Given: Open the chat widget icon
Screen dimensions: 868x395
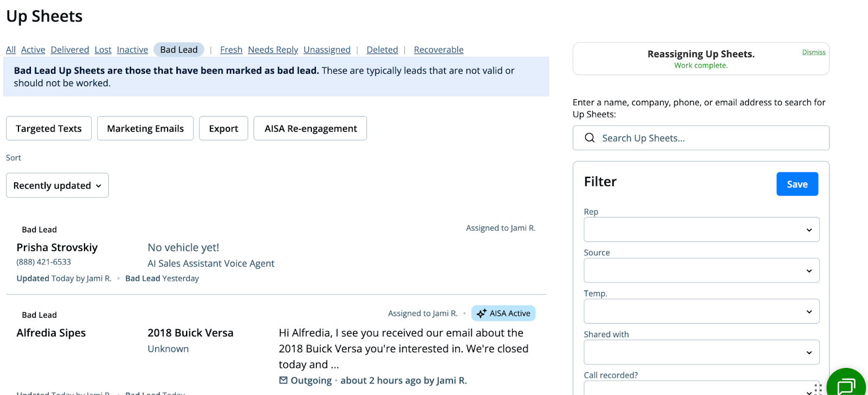Looking at the screenshot, I should (x=846, y=385).
